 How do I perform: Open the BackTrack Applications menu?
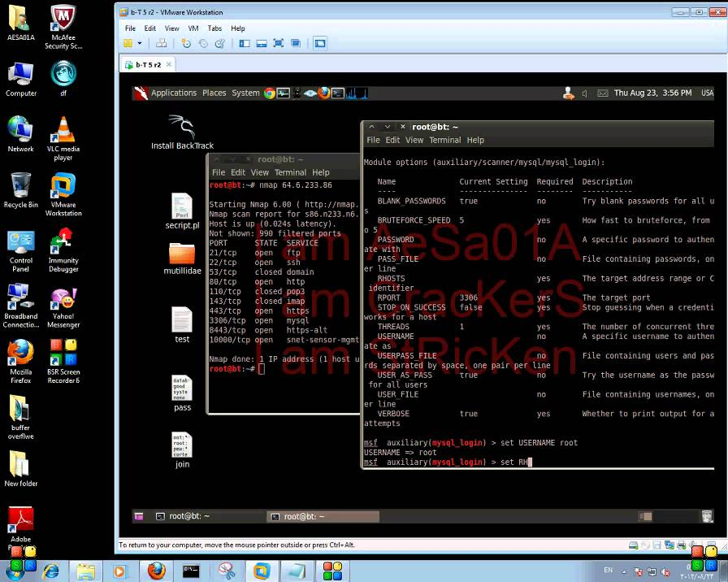coord(174,93)
